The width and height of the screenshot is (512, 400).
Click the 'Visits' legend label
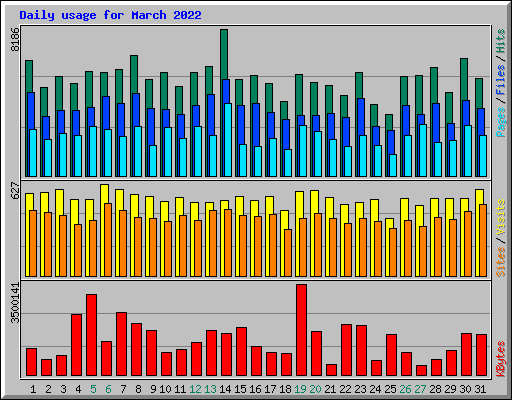pyautogui.click(x=501, y=217)
